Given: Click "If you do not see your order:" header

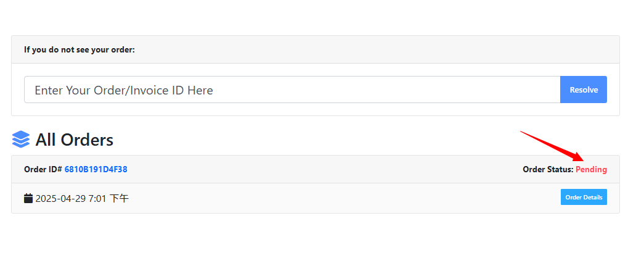Looking at the screenshot, I should [79, 49].
